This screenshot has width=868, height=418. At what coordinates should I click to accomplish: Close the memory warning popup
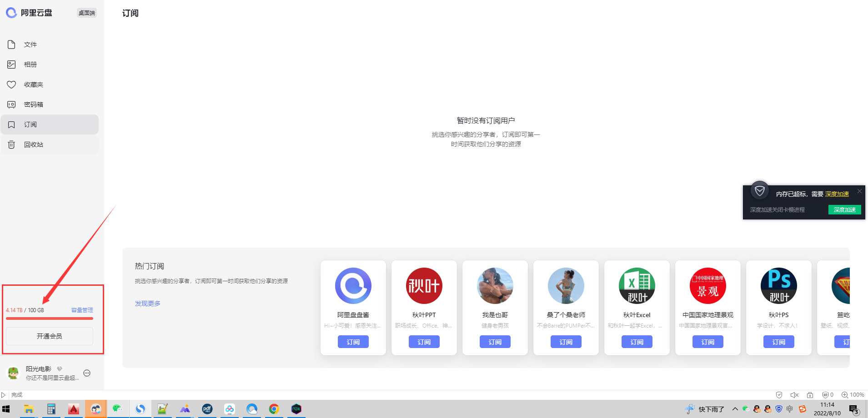(x=859, y=191)
